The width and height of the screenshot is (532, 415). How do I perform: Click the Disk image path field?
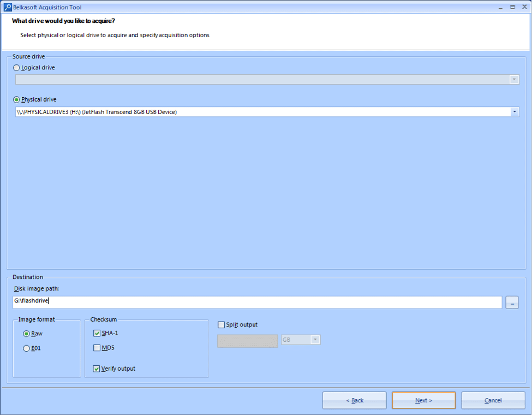pos(257,303)
